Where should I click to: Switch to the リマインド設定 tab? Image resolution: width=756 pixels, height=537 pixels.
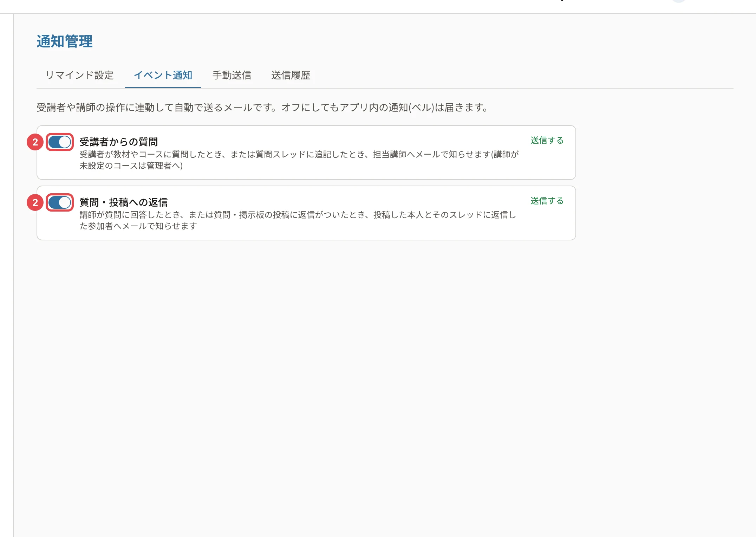pyautogui.click(x=79, y=75)
